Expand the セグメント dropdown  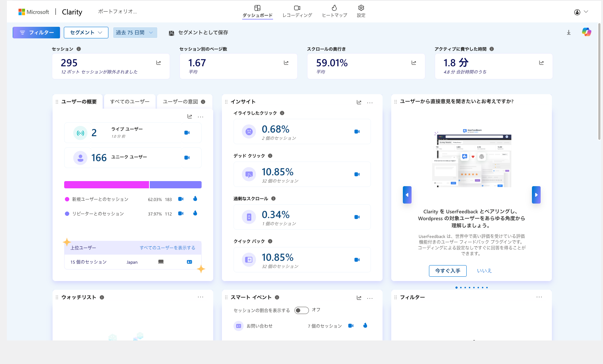(x=86, y=33)
